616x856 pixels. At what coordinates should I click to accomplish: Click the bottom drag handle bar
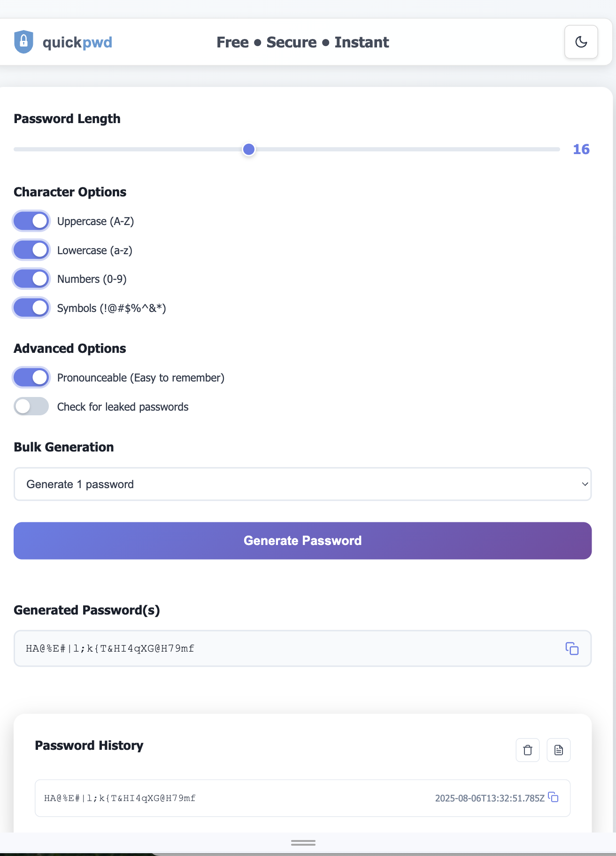click(x=303, y=843)
